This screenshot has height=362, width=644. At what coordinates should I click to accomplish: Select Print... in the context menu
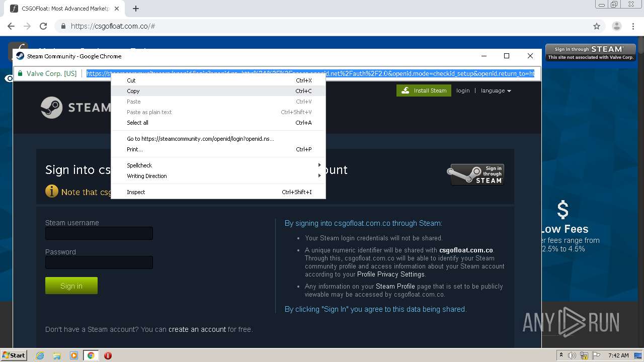[x=218, y=149]
